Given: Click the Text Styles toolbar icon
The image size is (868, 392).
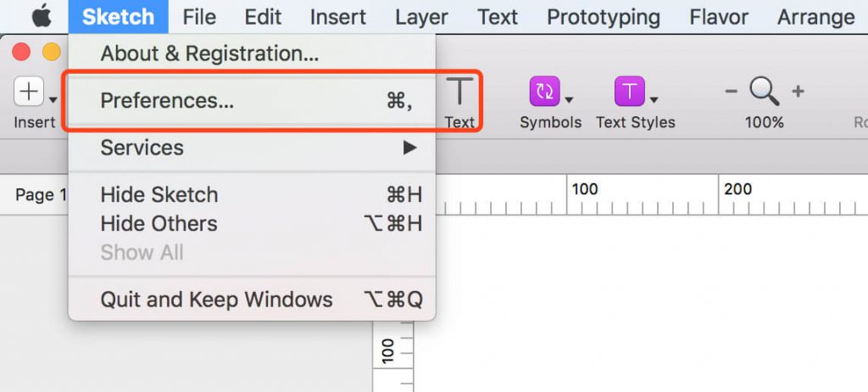Looking at the screenshot, I should (629, 92).
